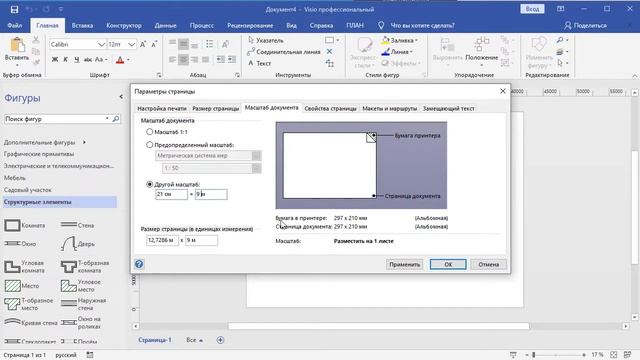
Task: Open the Calibri font name dropdown
Action: coord(101,44)
